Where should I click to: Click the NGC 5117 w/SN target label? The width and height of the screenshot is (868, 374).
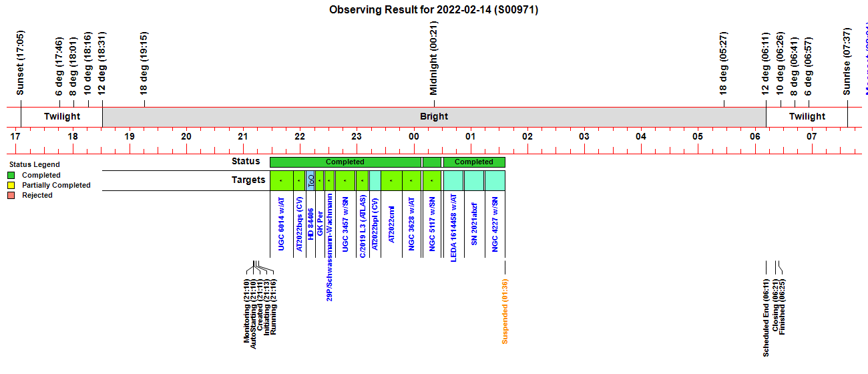click(x=432, y=223)
